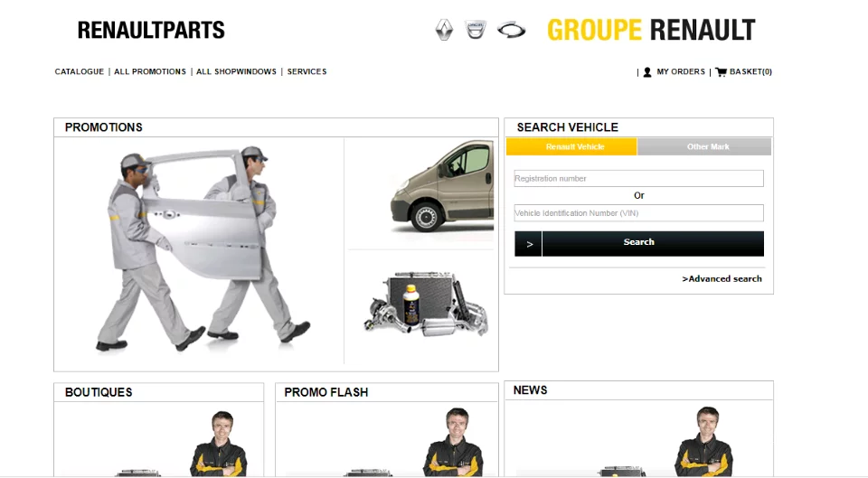Click the arrow button left of Search
This screenshot has height=478, width=868.
tap(528, 244)
